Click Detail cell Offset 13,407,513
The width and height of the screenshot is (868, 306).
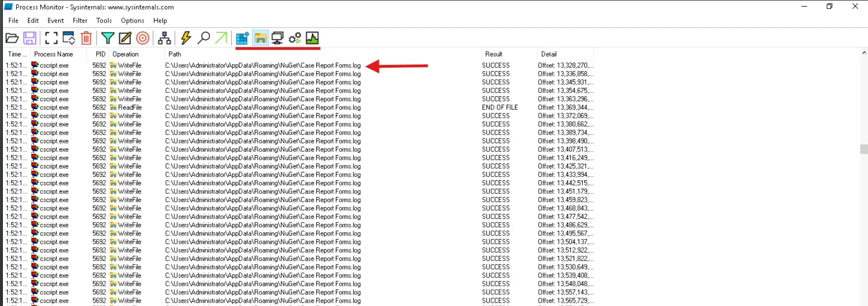point(566,149)
